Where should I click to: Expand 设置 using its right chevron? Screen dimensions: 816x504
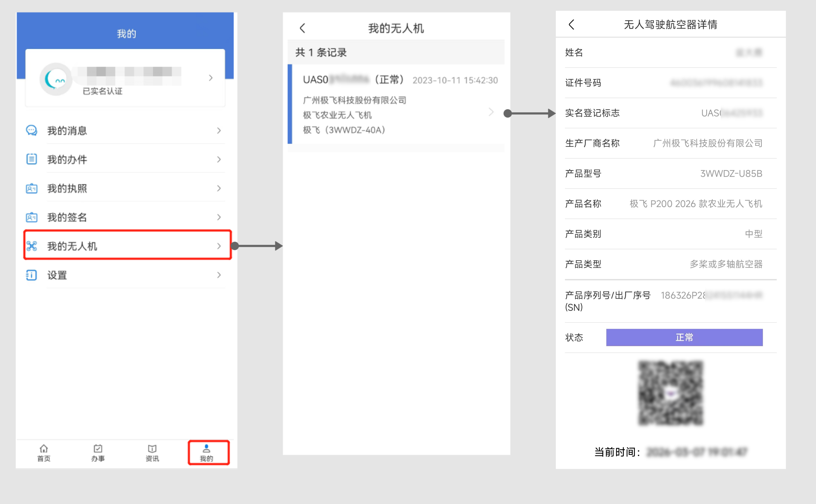click(219, 275)
